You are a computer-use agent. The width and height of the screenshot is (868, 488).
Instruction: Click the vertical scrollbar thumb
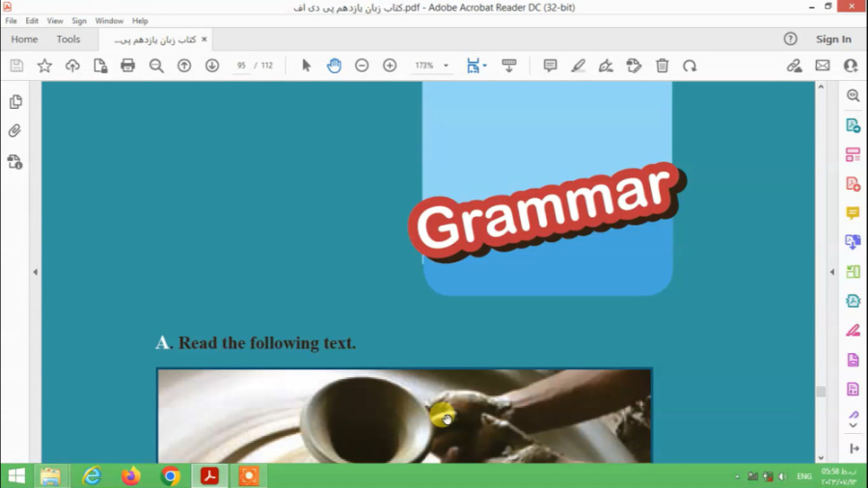(821, 392)
